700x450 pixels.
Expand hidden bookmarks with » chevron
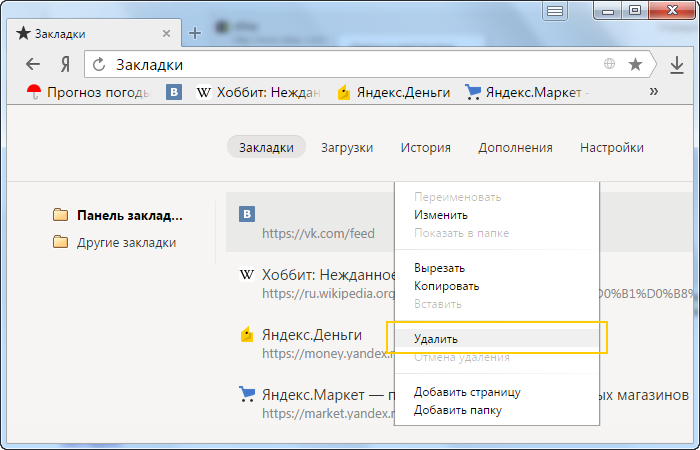point(654,92)
